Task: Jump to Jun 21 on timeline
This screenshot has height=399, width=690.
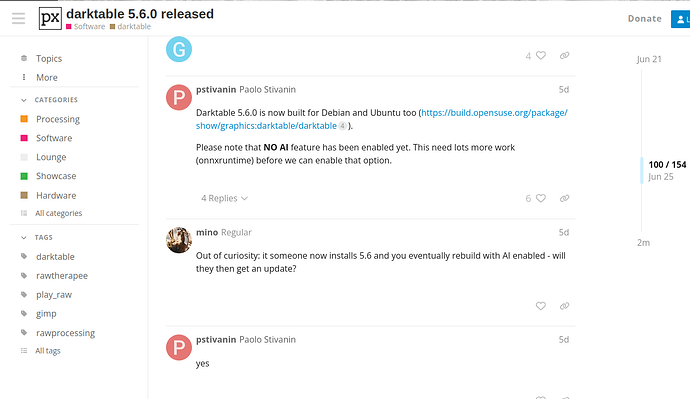Action: [x=649, y=59]
